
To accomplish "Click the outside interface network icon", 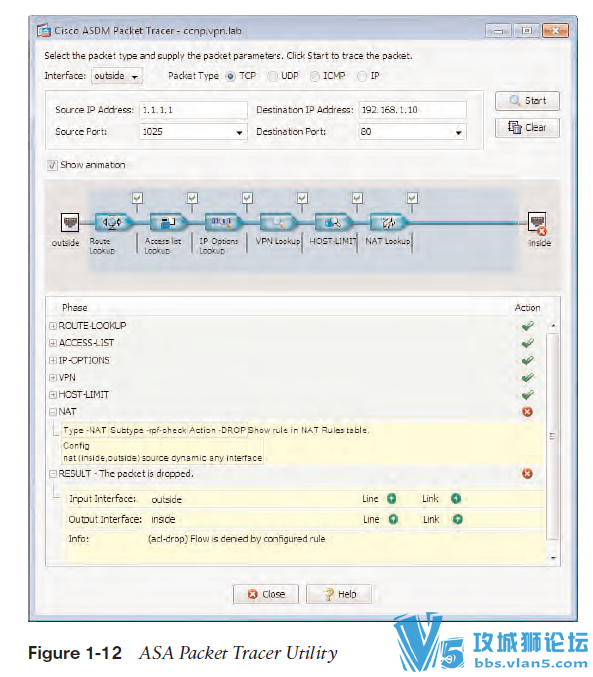I will tap(70, 223).
